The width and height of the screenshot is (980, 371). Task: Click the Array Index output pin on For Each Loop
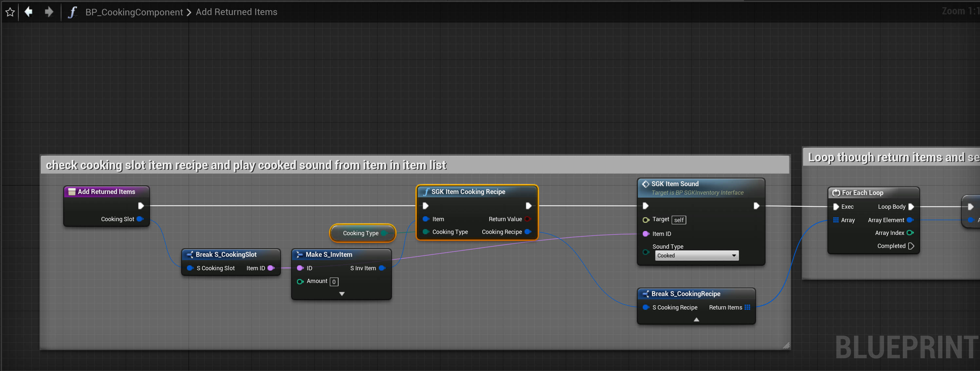[910, 233]
